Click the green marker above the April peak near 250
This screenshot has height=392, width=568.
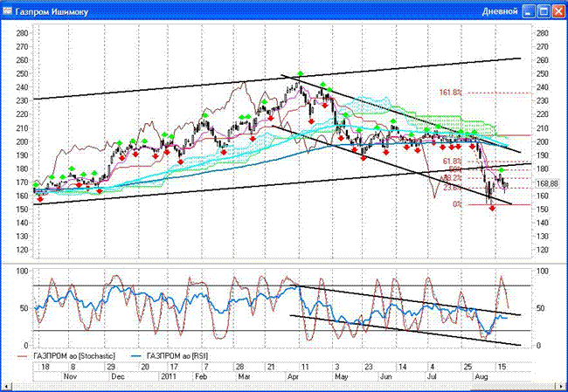coord(300,74)
